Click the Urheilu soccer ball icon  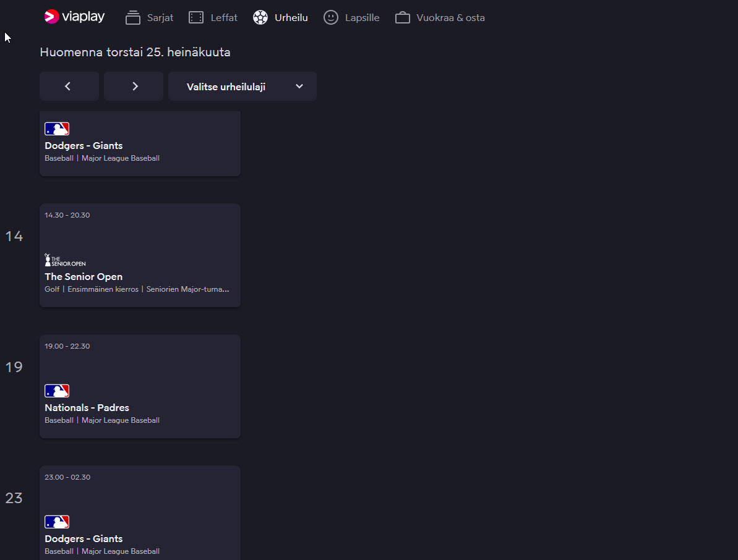260,18
